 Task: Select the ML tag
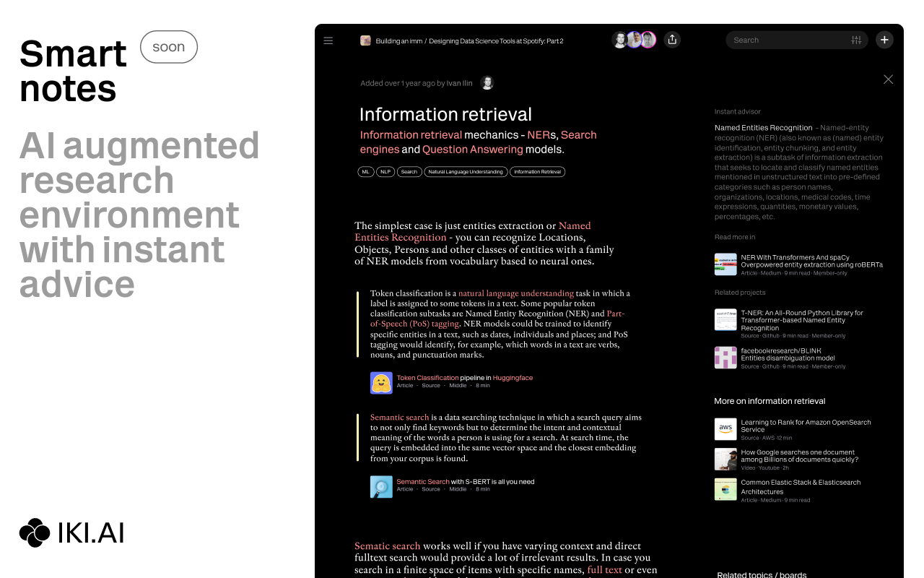366,172
